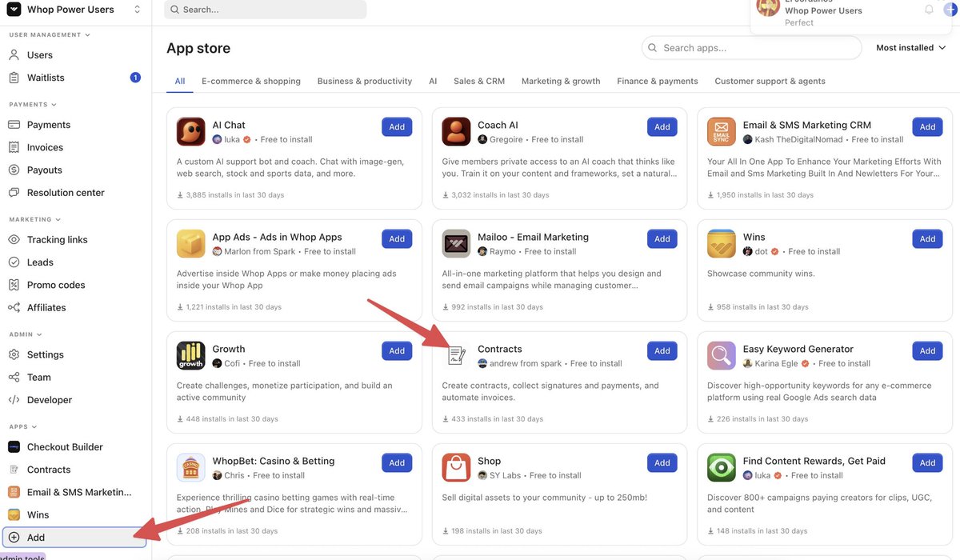Switch to E-commerce & shopping tab
This screenshot has width=960, height=560.
251,81
